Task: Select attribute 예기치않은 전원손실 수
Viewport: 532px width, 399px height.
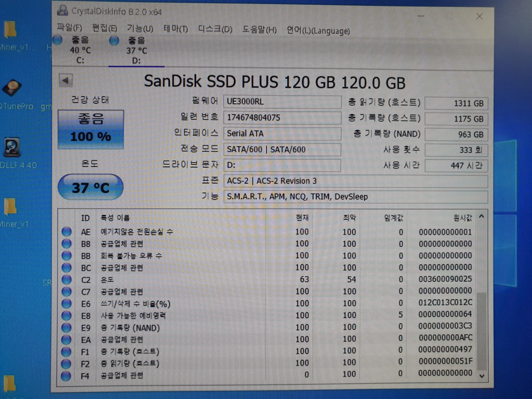Action: (137, 232)
